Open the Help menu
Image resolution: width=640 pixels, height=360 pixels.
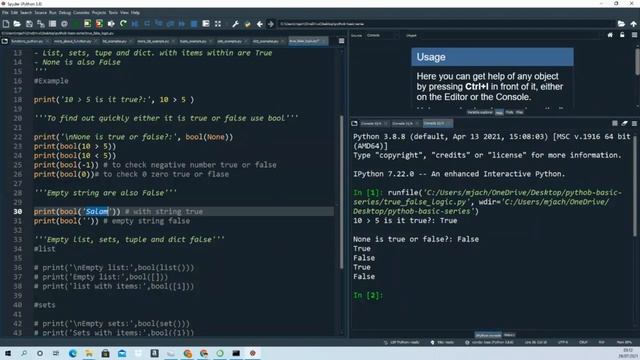135,13
